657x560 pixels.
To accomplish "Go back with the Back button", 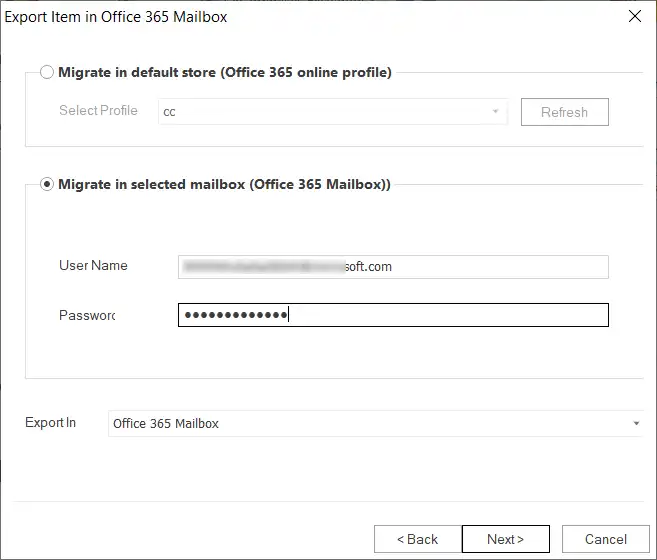I will pos(418,539).
